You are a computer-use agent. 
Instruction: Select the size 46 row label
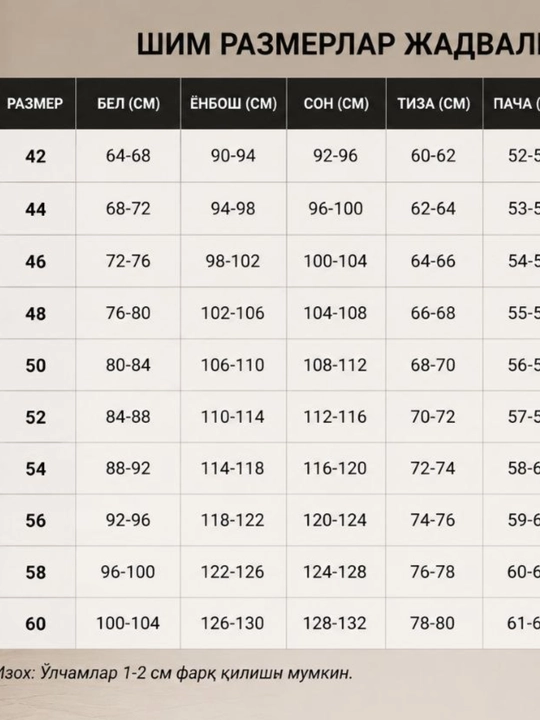35,261
